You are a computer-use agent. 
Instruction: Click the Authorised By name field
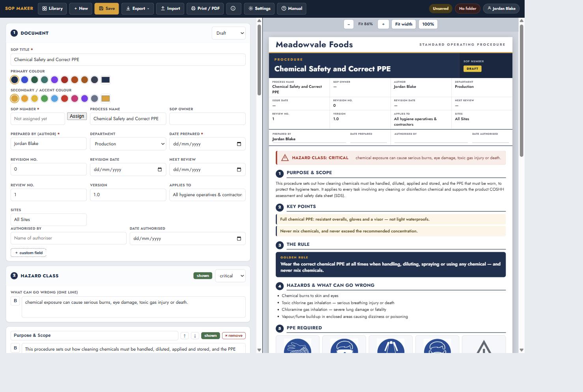click(x=68, y=238)
